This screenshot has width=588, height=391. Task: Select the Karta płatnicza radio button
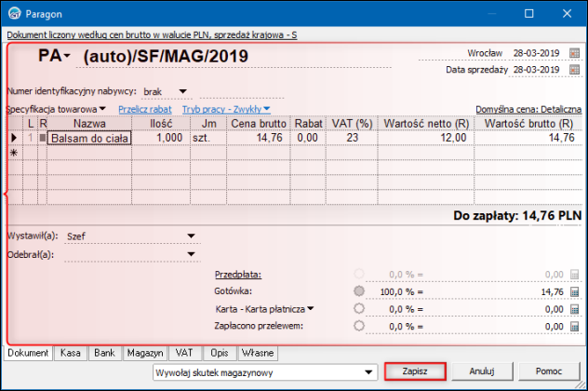point(359,308)
